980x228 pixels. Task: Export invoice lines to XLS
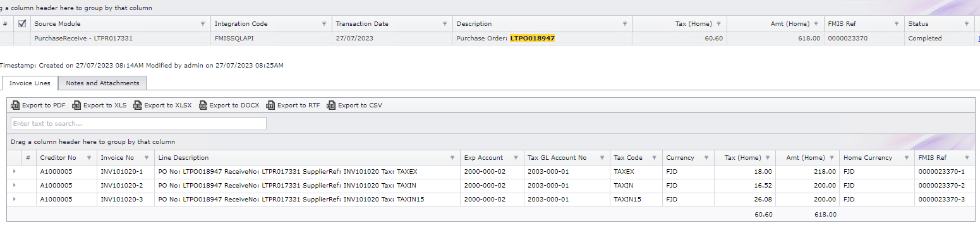[x=99, y=105]
